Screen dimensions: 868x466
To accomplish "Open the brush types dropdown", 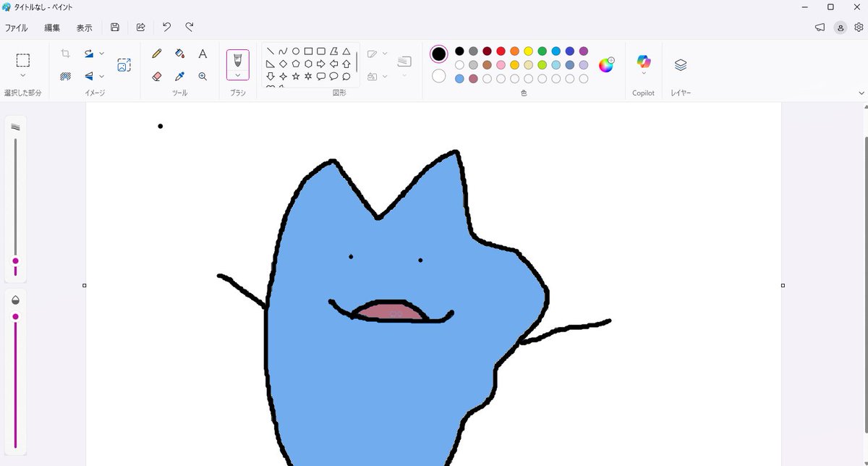I will (237, 75).
